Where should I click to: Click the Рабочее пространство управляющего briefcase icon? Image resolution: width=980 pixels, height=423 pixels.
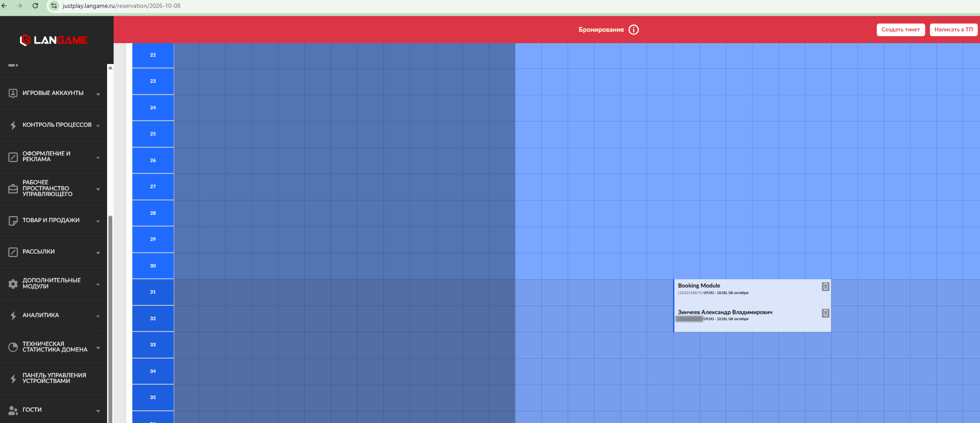13,188
